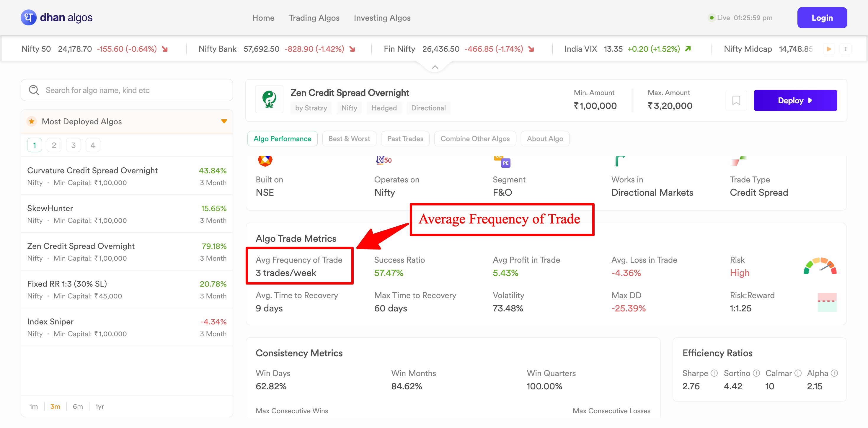Click the Trade Type credit spread icon

pyautogui.click(x=739, y=161)
